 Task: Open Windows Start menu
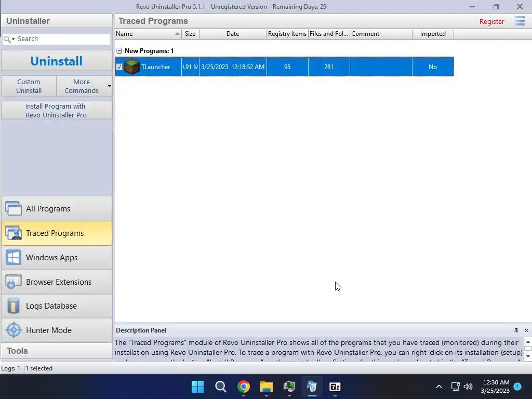click(x=197, y=387)
